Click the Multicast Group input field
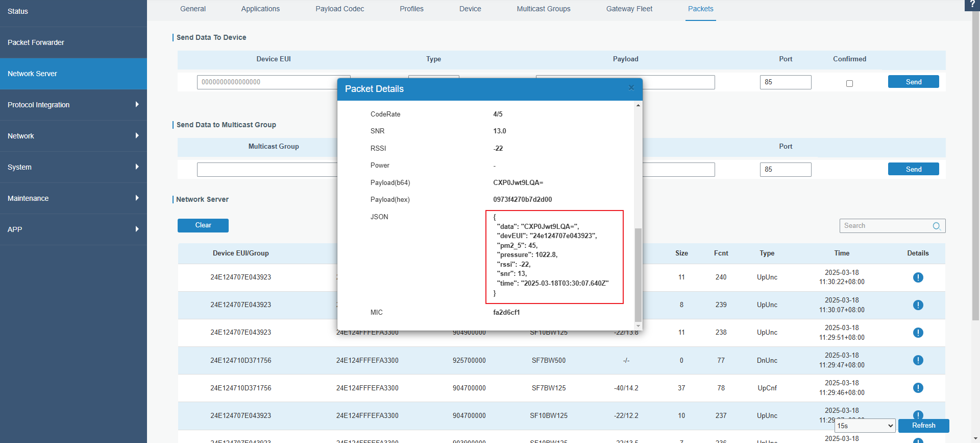 [267, 170]
